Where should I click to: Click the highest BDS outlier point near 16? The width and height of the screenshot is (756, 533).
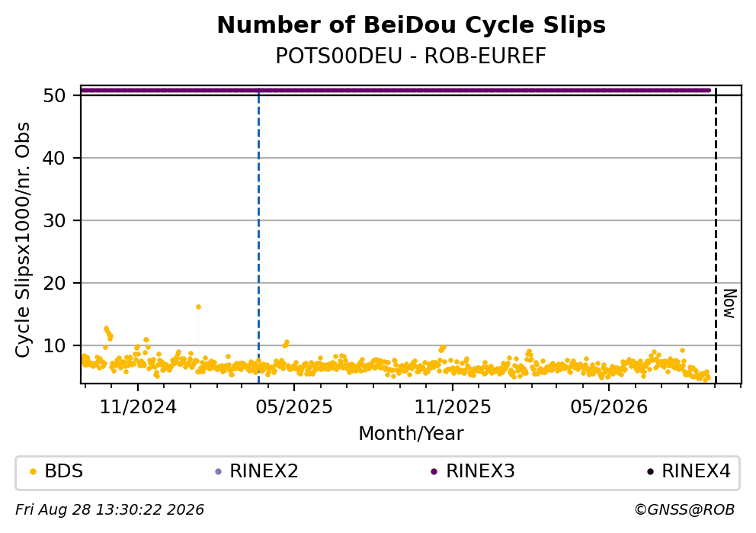pos(198,307)
